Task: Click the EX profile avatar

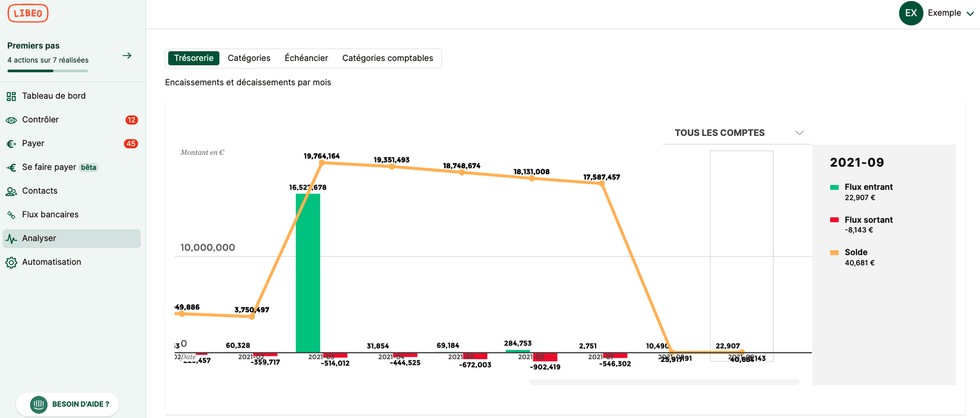Action: [911, 13]
